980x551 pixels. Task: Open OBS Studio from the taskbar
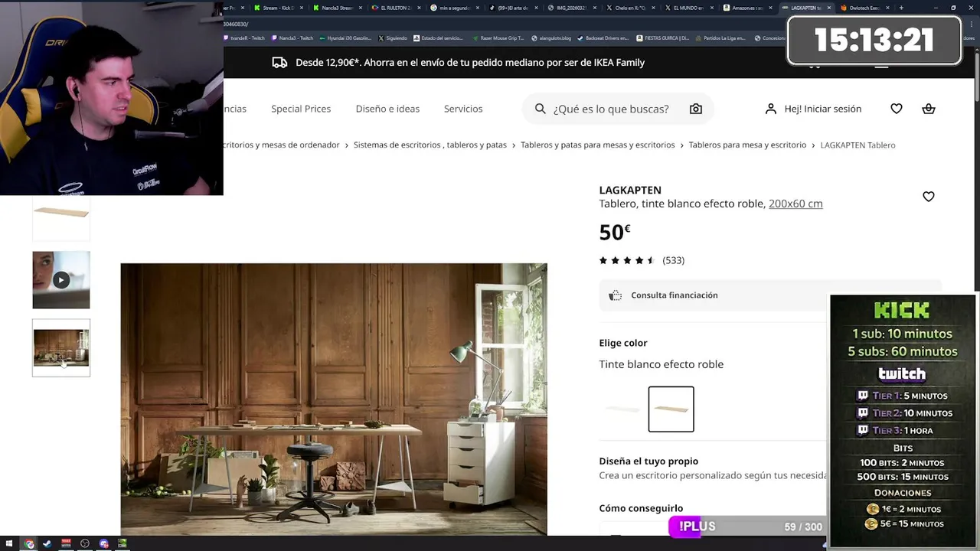click(x=85, y=543)
